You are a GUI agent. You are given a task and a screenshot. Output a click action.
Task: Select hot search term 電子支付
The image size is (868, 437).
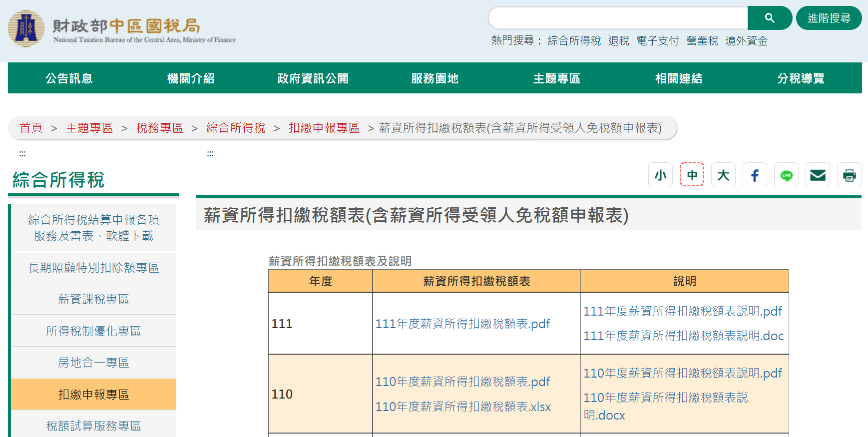(x=658, y=41)
